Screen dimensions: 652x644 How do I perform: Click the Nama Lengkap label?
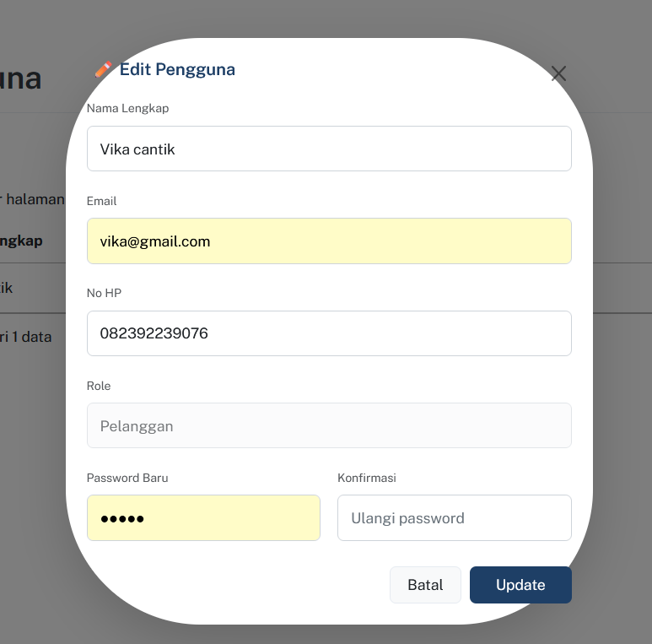click(127, 108)
